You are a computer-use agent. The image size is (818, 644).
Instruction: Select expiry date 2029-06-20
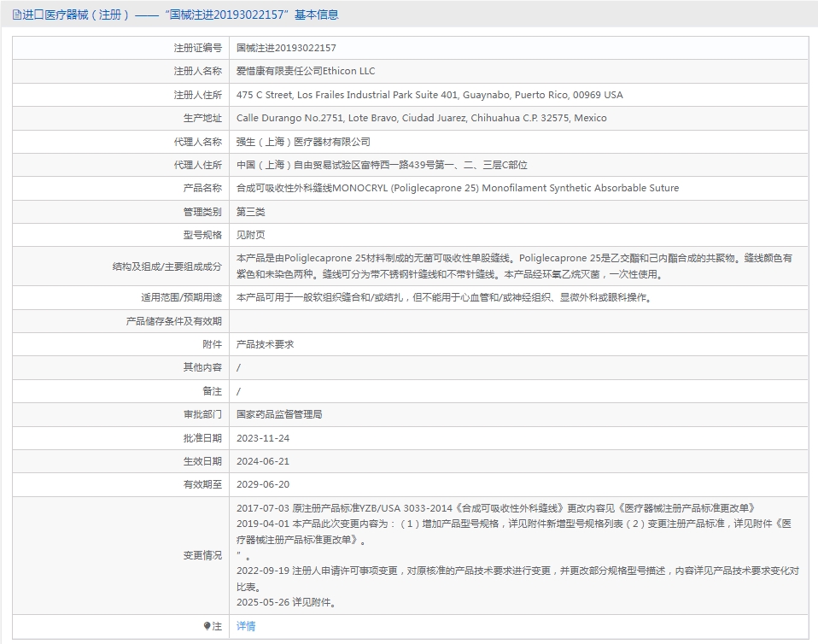pyautogui.click(x=263, y=484)
